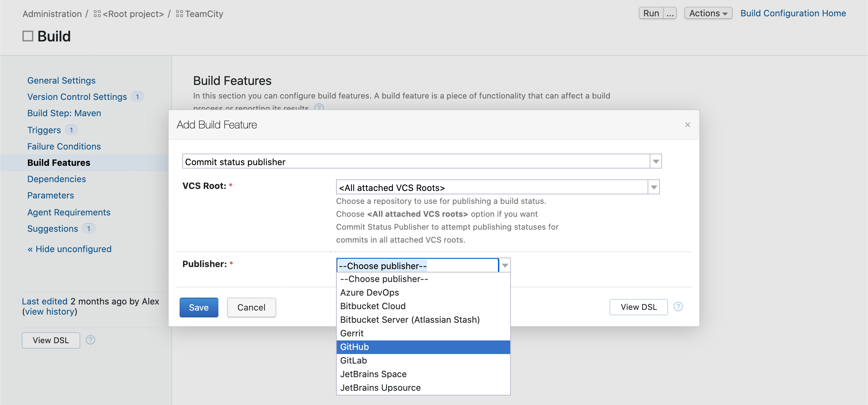Click the Suggestions sidebar icon
The width and height of the screenshot is (868, 405).
pyautogui.click(x=88, y=228)
